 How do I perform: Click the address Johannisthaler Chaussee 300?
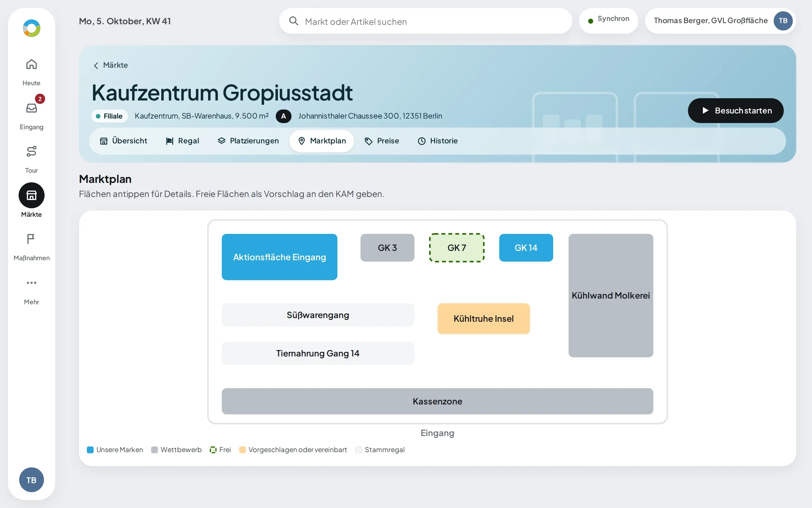(x=370, y=116)
